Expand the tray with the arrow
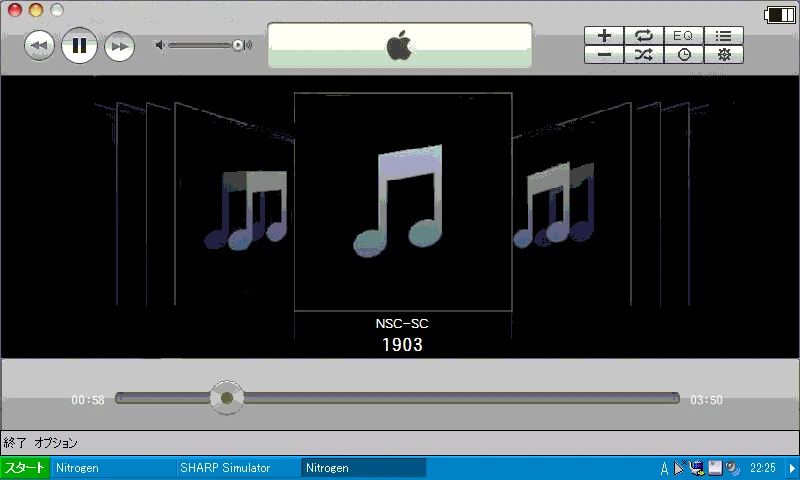800x480 pixels. click(x=792, y=468)
